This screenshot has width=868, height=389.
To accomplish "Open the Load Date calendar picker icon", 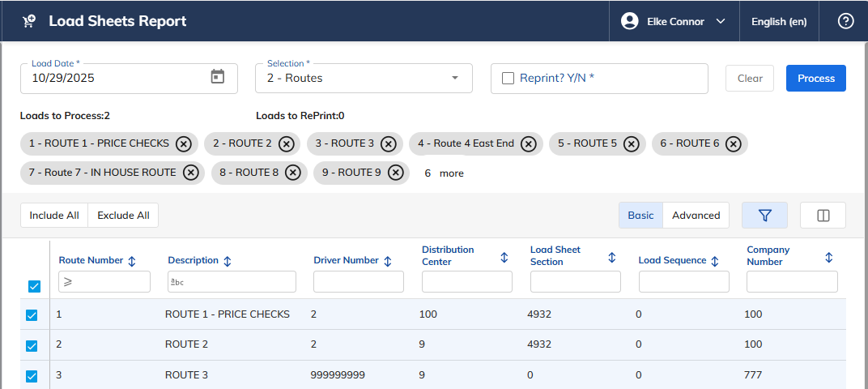I will [218, 77].
